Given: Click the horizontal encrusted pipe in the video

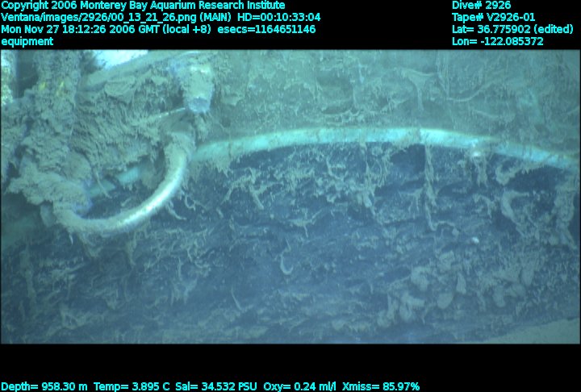Looking at the screenshot, I should (339, 138).
